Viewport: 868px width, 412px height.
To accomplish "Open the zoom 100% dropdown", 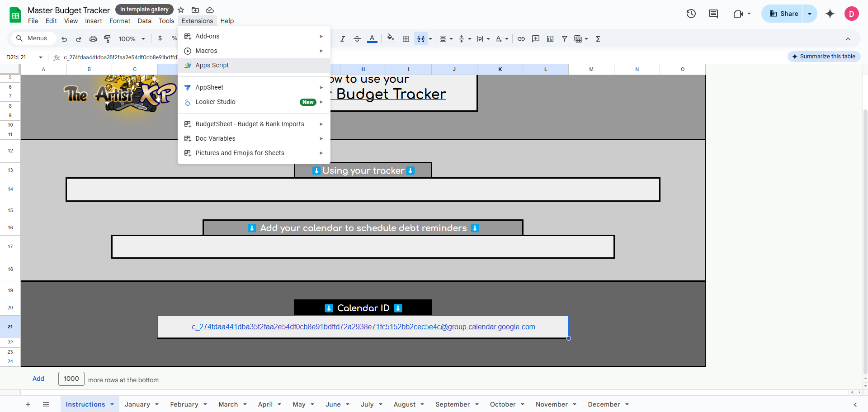I will pos(132,39).
